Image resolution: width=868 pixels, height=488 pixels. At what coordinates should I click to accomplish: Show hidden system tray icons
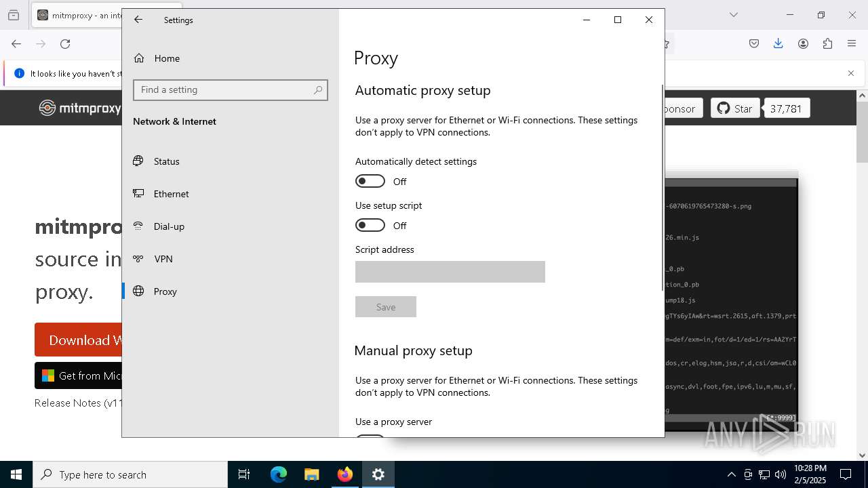pos(731,474)
